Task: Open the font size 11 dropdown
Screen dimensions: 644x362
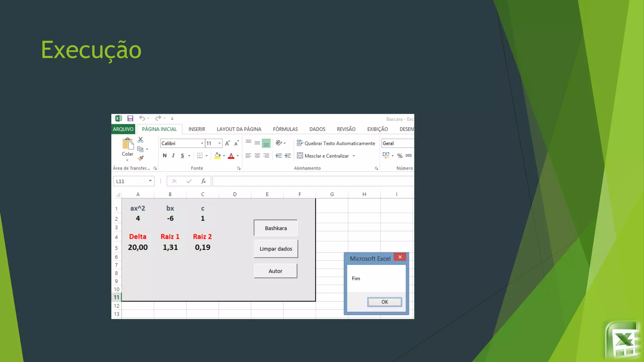Action: tap(219, 143)
